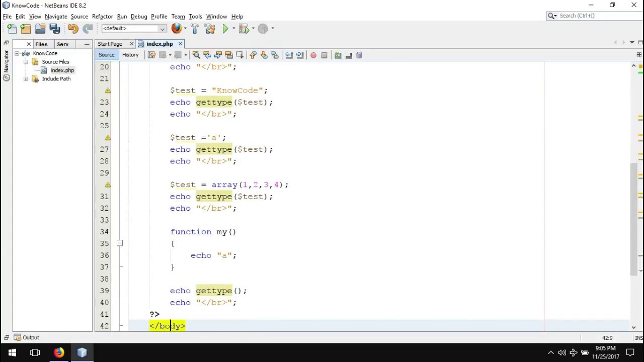The width and height of the screenshot is (644, 362).
Task: Open the dropdown arrow beside Profile Project
Action: coord(272,29)
